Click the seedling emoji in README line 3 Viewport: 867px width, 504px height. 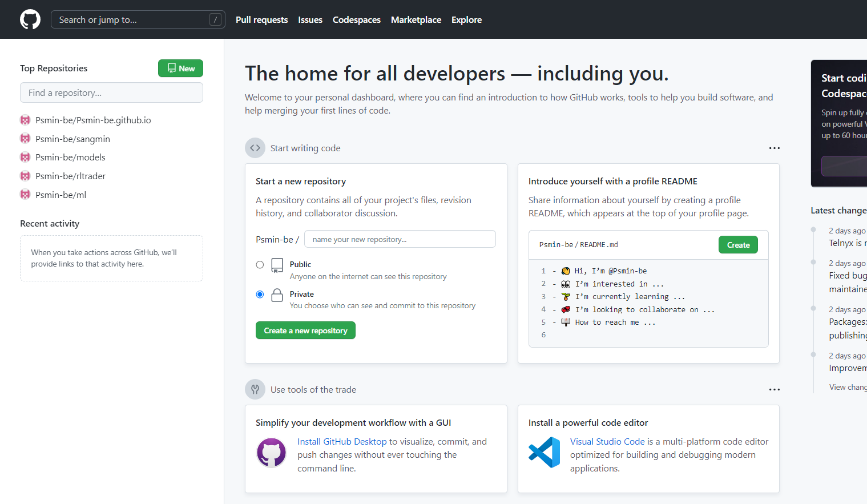tap(566, 297)
